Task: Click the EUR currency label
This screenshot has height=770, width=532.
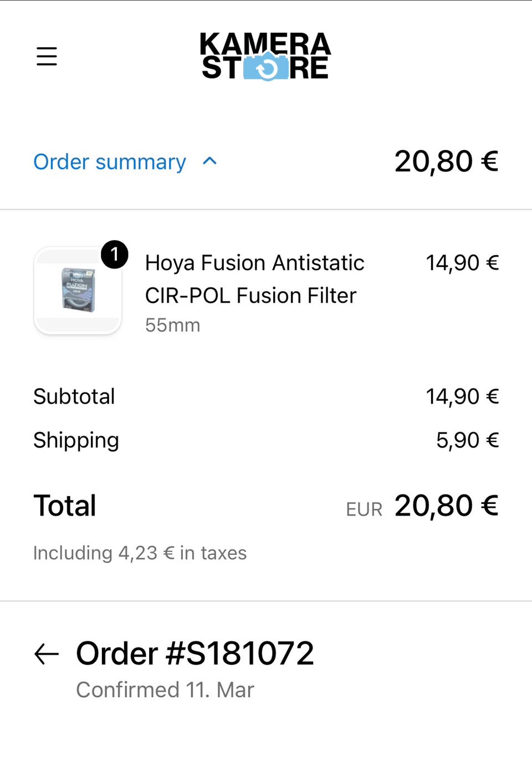Action: (x=364, y=509)
